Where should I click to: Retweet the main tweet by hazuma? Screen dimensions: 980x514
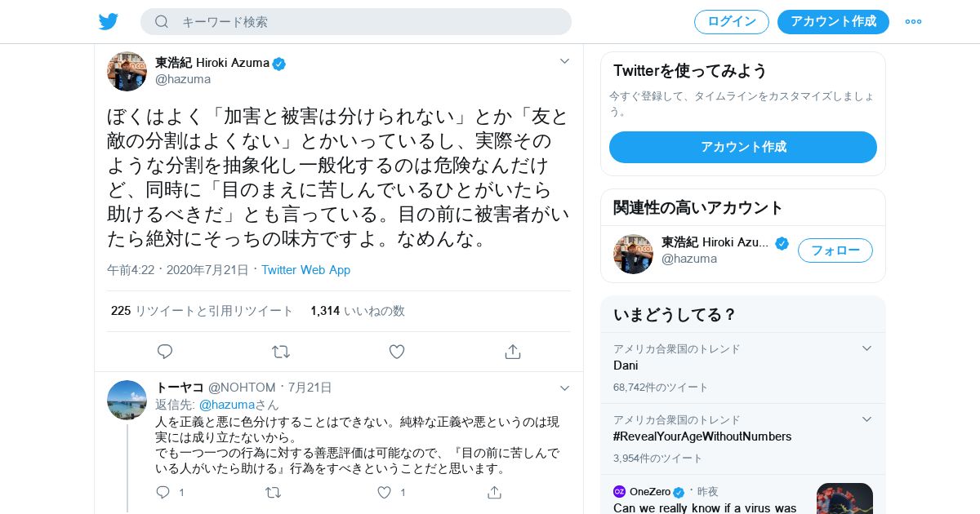(x=281, y=352)
